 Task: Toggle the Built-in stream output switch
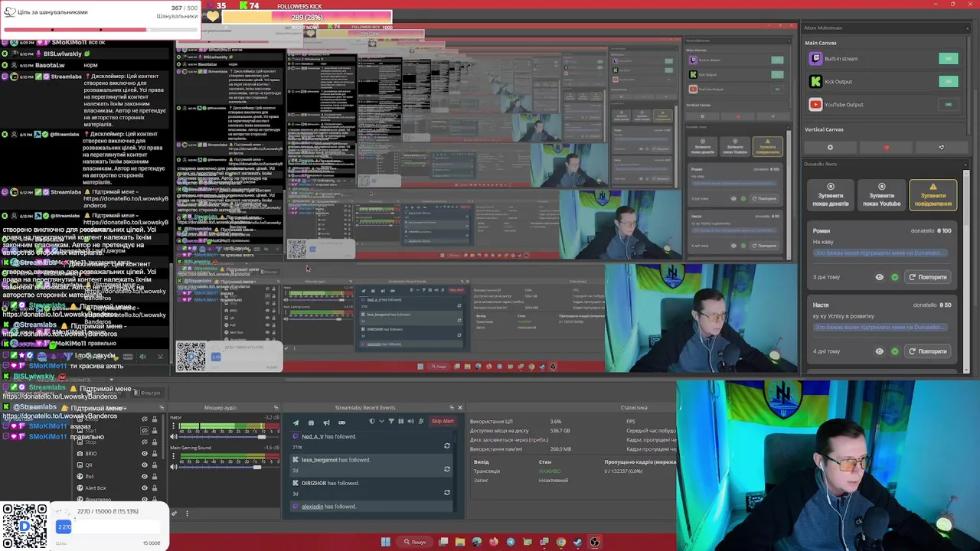click(x=948, y=59)
